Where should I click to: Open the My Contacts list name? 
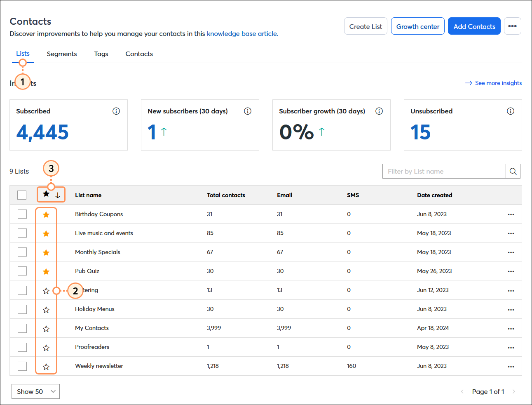point(92,328)
